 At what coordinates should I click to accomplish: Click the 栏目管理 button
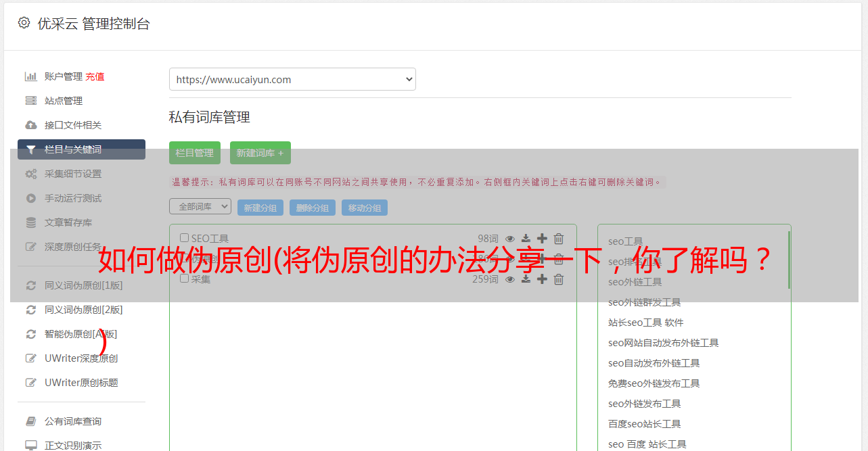pos(195,153)
